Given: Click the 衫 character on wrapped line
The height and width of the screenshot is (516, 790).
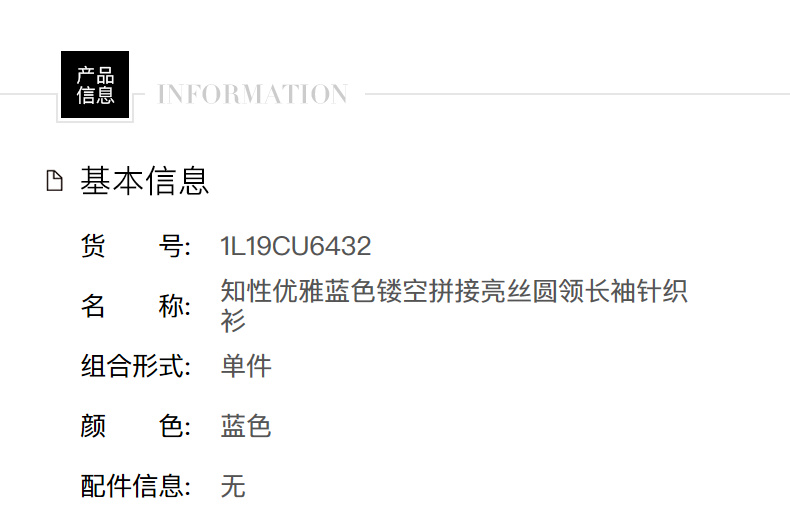Looking at the screenshot, I should click(233, 320).
